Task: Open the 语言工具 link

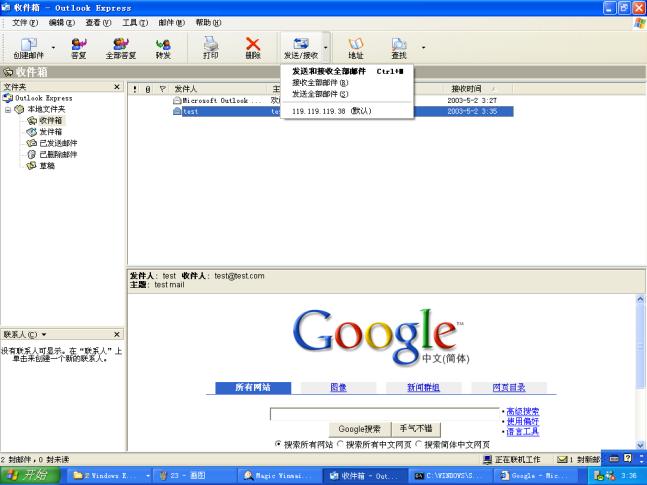Action: pos(522,432)
